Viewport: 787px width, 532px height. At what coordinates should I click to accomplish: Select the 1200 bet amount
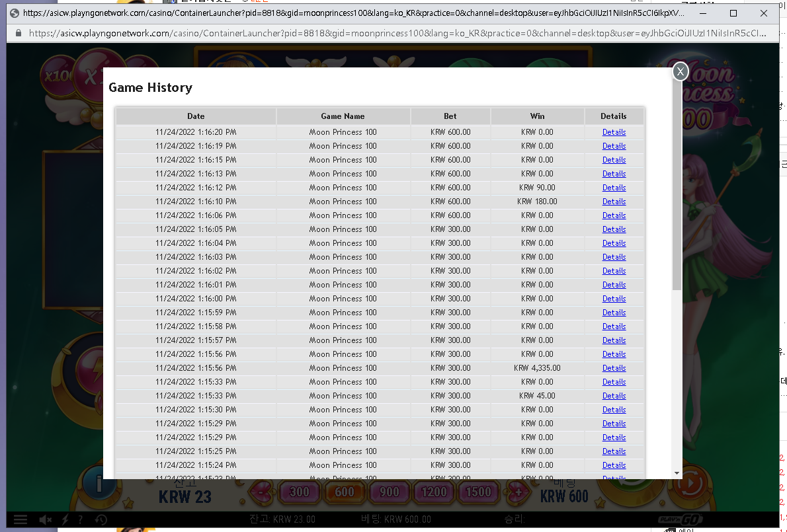click(x=434, y=492)
